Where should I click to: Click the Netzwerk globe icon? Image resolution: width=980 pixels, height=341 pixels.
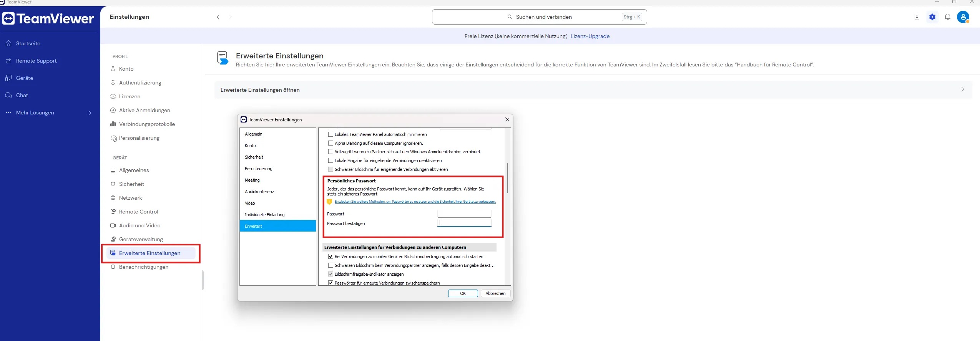[x=113, y=198]
